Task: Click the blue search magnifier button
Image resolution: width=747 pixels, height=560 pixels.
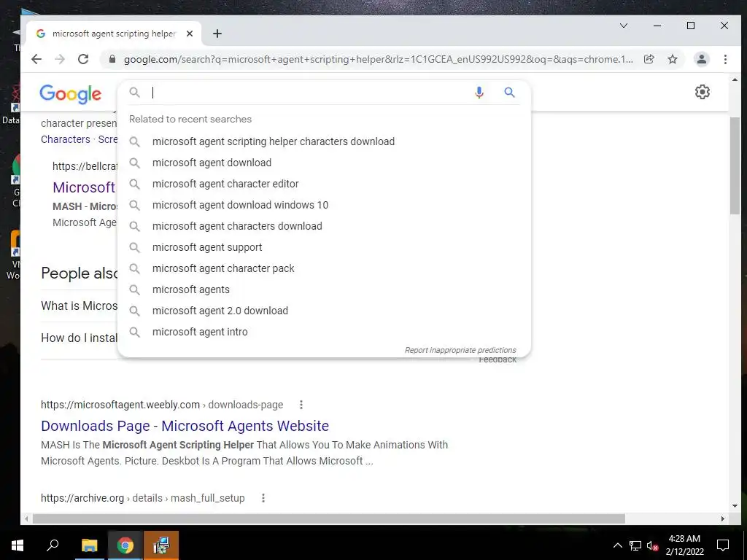Action: click(509, 93)
